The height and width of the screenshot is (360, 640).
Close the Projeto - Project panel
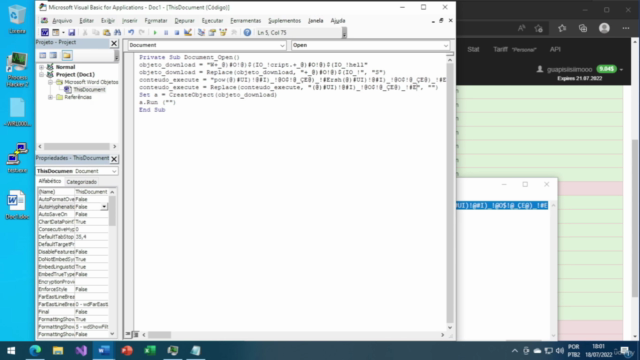(114, 43)
